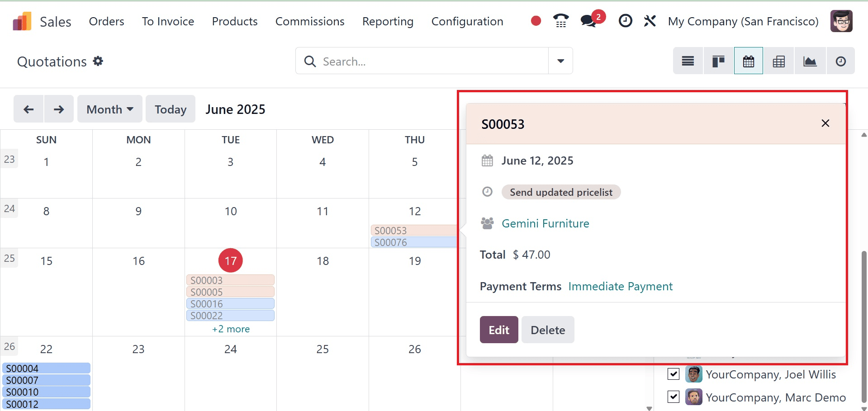Switch to activity view

(x=841, y=61)
